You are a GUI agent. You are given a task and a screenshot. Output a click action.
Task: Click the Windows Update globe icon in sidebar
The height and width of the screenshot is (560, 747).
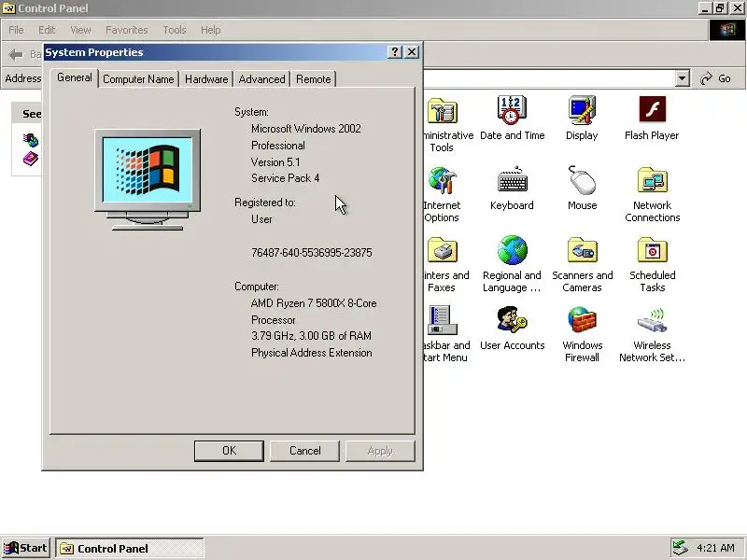(x=31, y=139)
